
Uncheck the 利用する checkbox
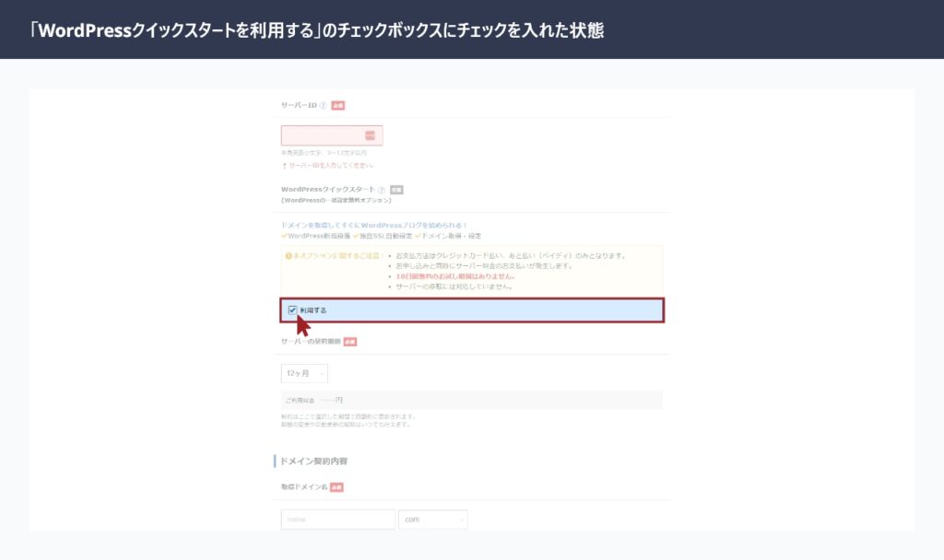point(292,309)
